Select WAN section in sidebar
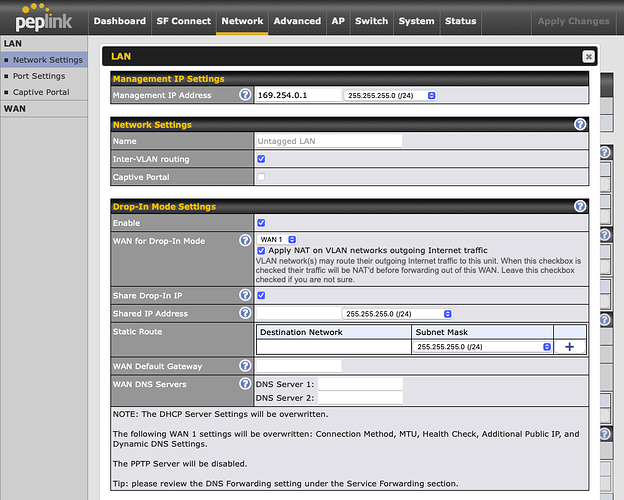624x500 pixels. pyautogui.click(x=44, y=109)
